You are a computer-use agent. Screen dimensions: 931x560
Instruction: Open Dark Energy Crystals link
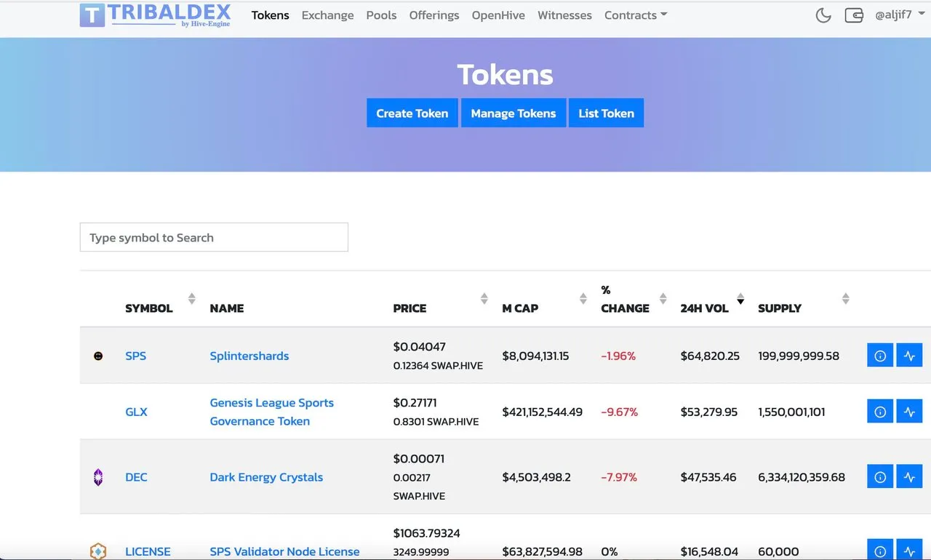(266, 477)
